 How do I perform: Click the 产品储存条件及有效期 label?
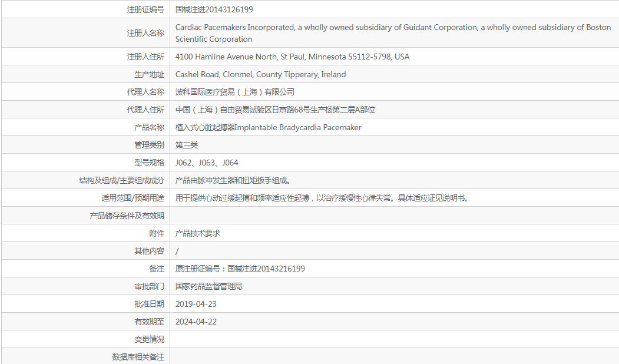click(x=127, y=216)
